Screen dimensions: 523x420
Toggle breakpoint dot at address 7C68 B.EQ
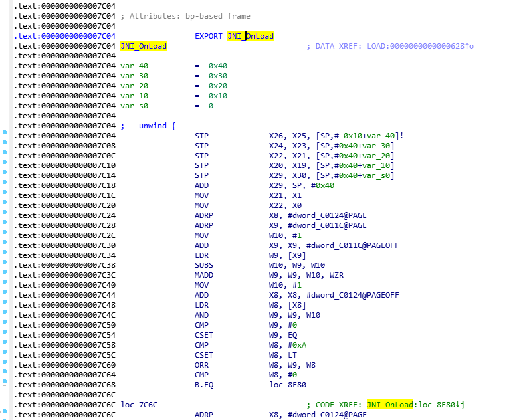click(x=5, y=381)
